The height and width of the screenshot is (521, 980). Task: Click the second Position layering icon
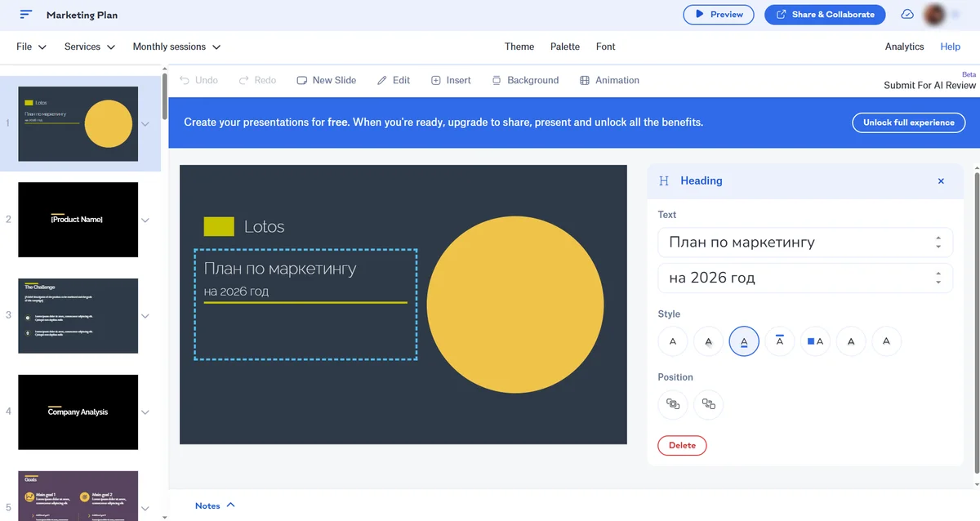708,404
